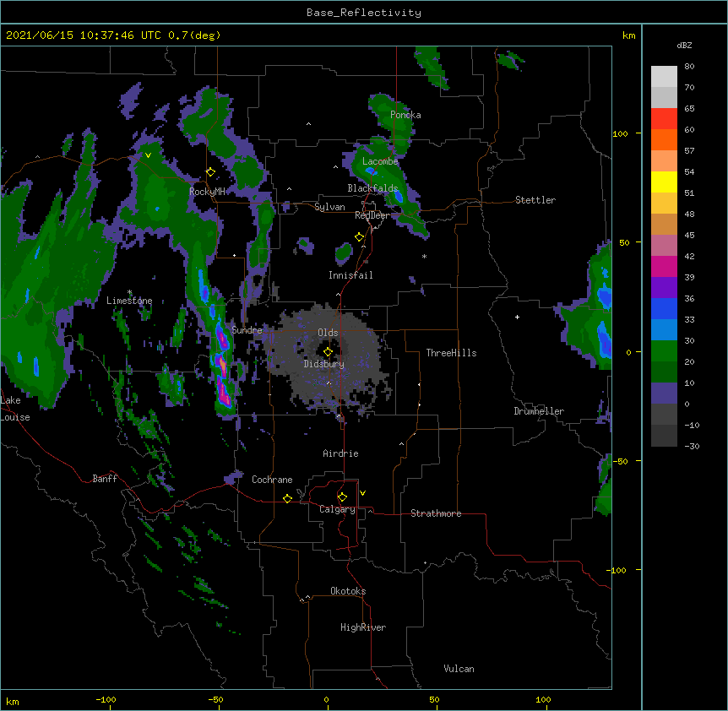This screenshot has width=728, height=711.
Task: Click the Strathmore label
Action: coord(436,513)
